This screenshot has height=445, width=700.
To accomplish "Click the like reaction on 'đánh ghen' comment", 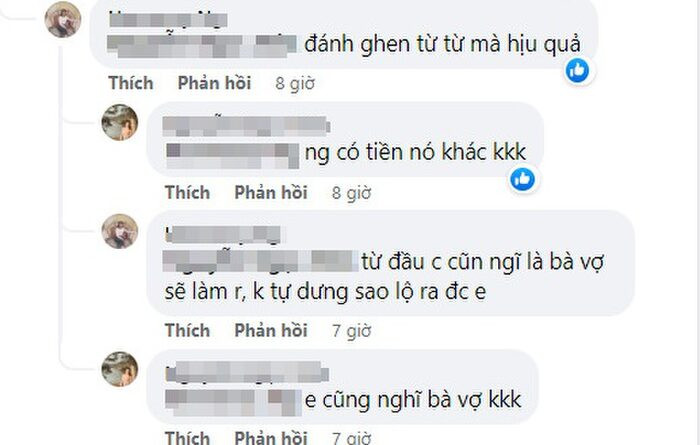I will tap(577, 71).
